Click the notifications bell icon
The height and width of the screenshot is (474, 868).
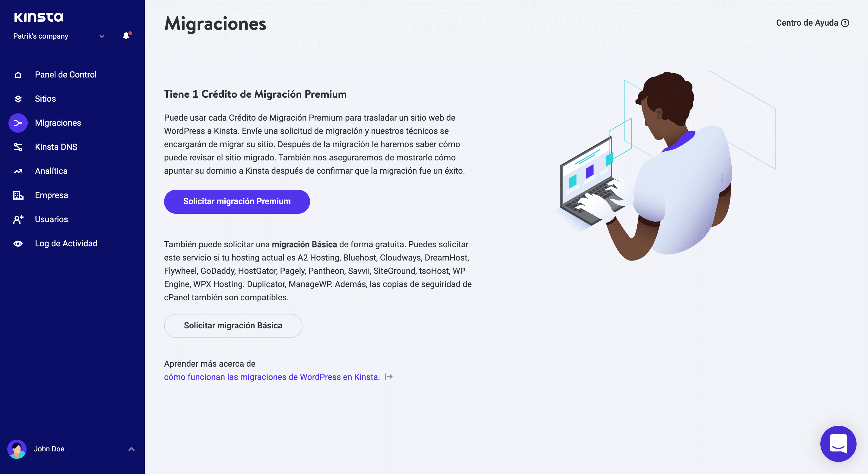(125, 36)
